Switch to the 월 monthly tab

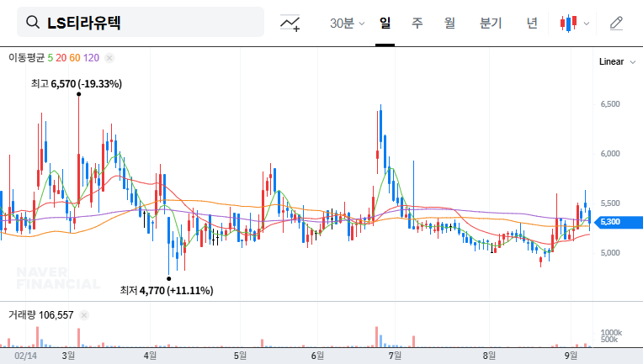450,23
